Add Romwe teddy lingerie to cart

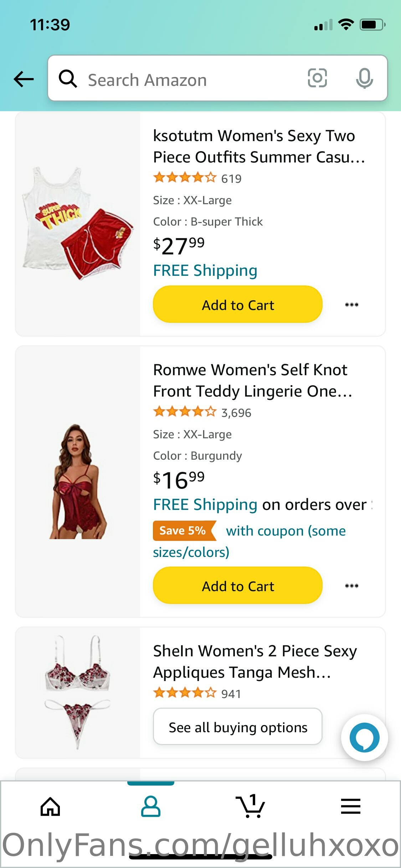tap(238, 586)
